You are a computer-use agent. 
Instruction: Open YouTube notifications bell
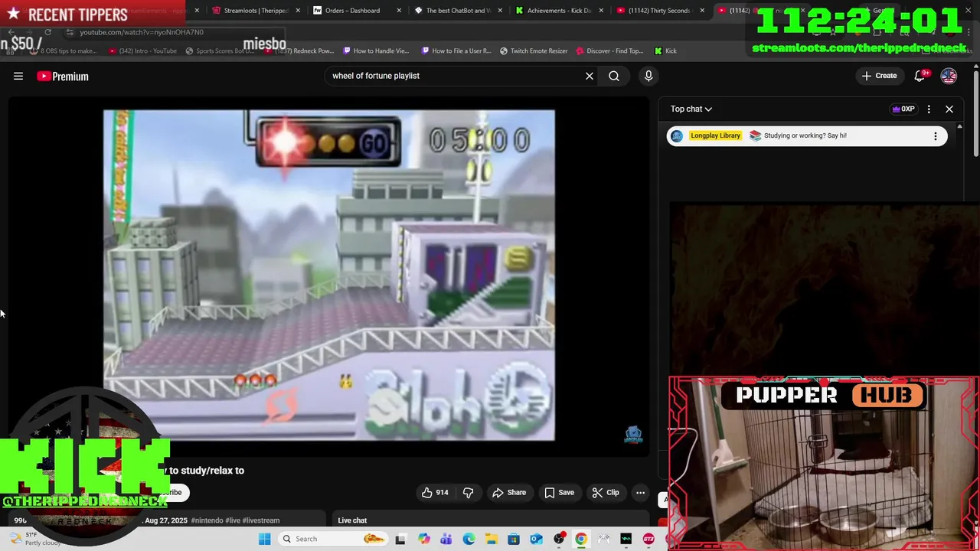click(920, 76)
